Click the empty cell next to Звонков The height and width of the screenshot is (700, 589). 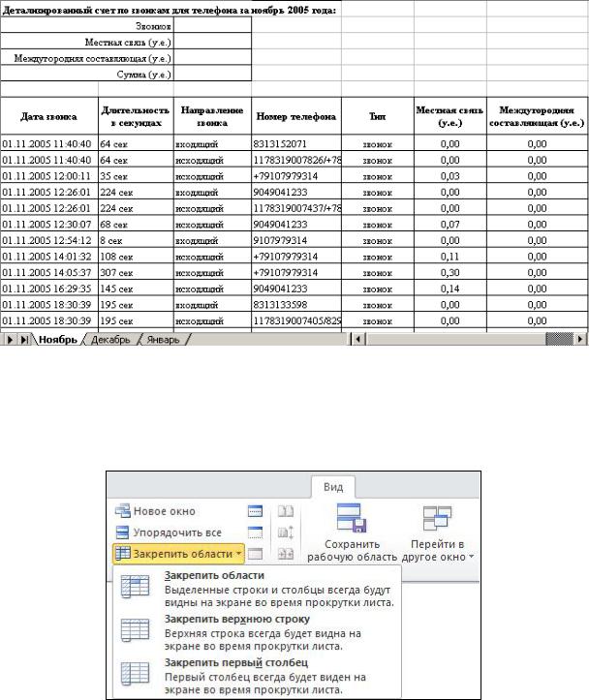click(x=212, y=26)
